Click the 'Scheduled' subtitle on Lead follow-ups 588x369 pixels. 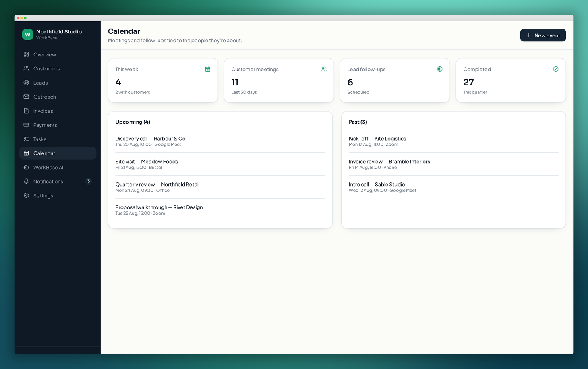click(x=358, y=92)
